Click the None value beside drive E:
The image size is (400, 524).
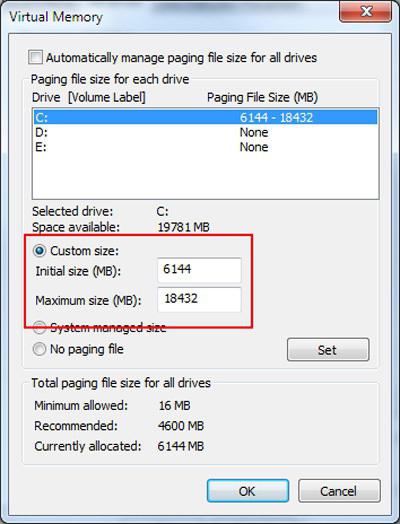coord(254,147)
